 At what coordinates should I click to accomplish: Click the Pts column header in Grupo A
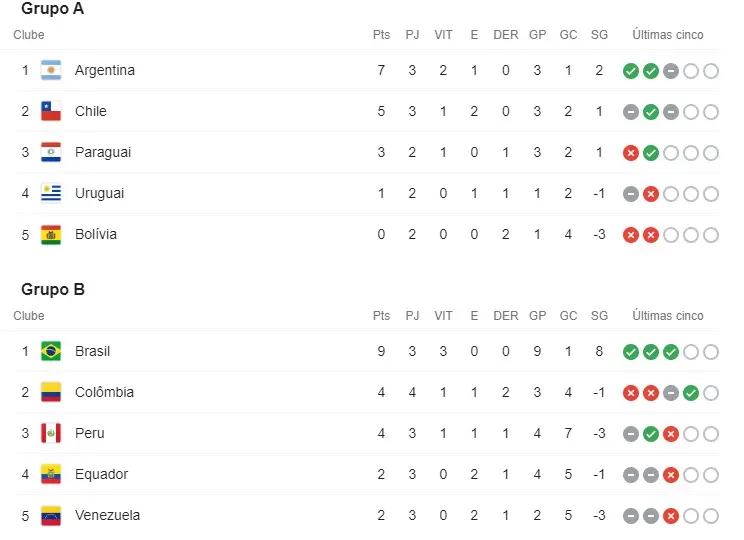pyautogui.click(x=381, y=35)
